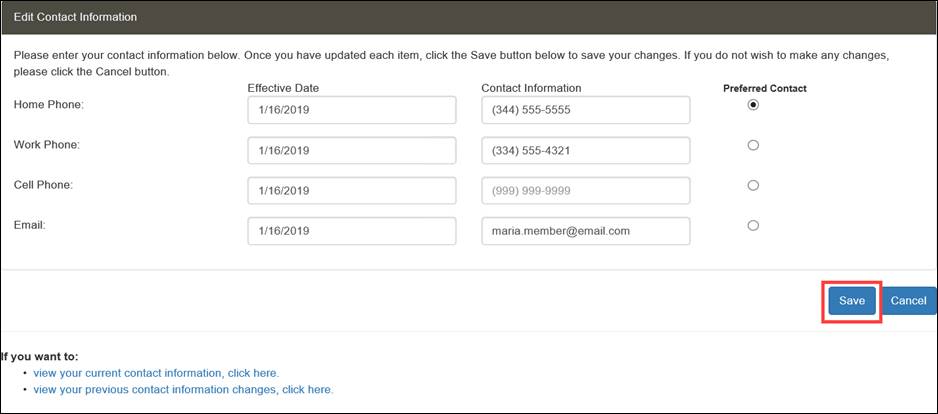
Task: Select Work Phone as preferred contact
Action: coord(753,145)
